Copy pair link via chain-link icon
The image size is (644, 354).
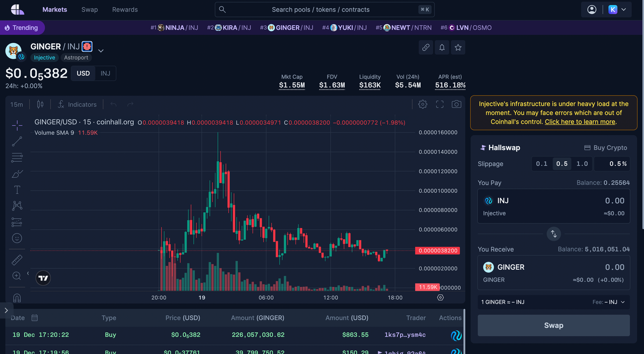(426, 47)
